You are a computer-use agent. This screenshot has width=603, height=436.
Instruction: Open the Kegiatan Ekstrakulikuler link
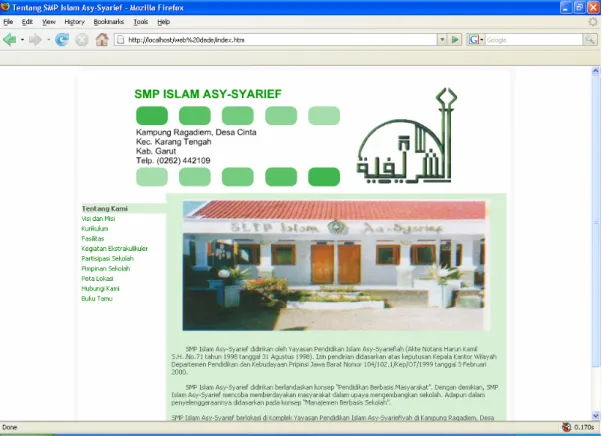115,248
